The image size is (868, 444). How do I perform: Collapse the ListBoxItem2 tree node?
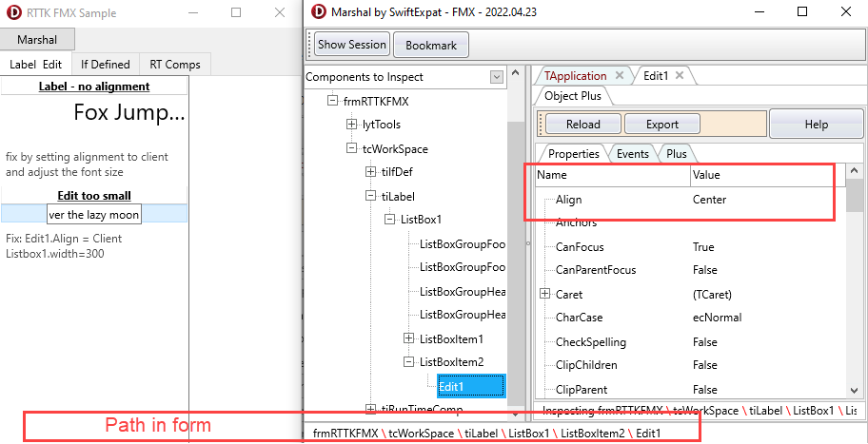(408, 361)
